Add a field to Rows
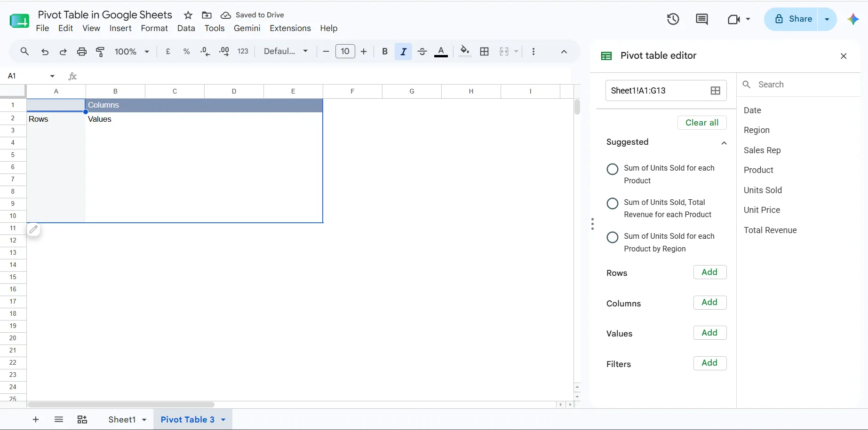Viewport: 868px width, 430px height. (x=710, y=272)
